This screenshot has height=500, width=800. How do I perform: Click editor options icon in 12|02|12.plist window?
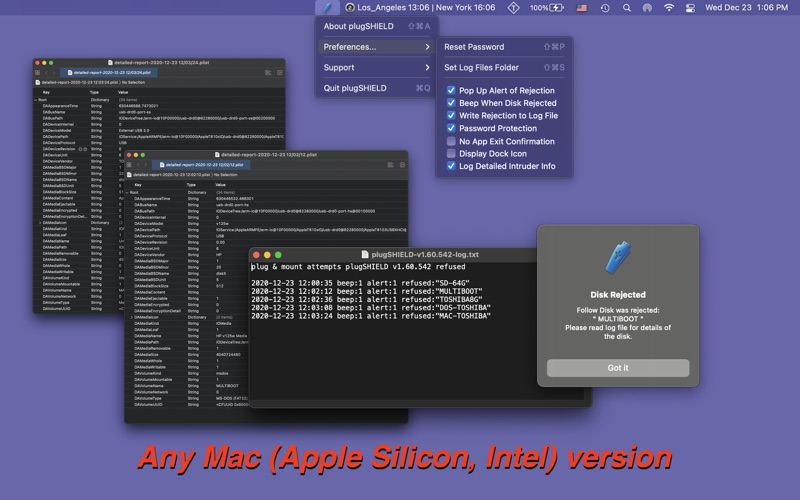coord(390,165)
